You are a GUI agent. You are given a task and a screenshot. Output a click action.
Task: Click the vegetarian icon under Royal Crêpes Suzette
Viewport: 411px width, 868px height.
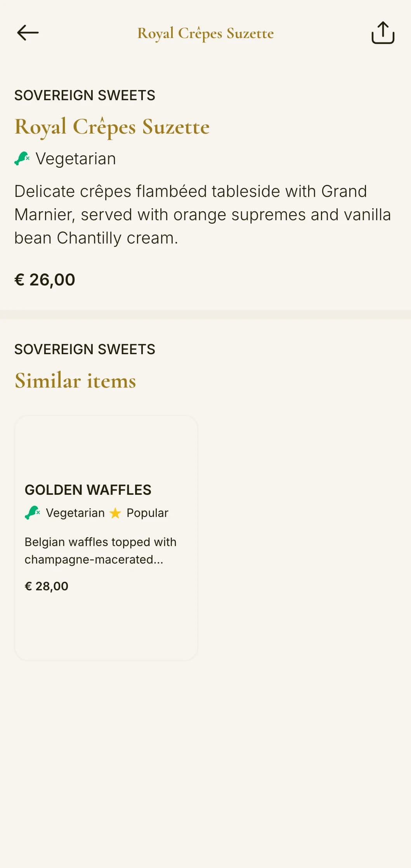coord(22,158)
